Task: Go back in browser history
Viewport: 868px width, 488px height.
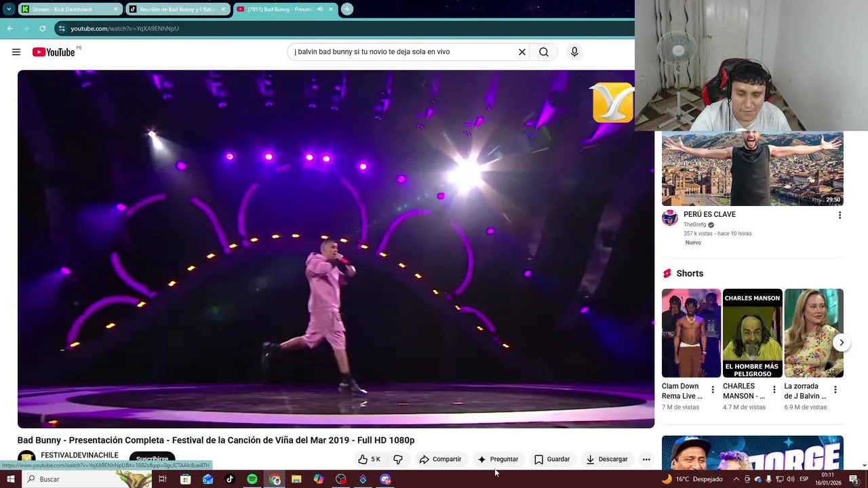Action: pos(9,28)
